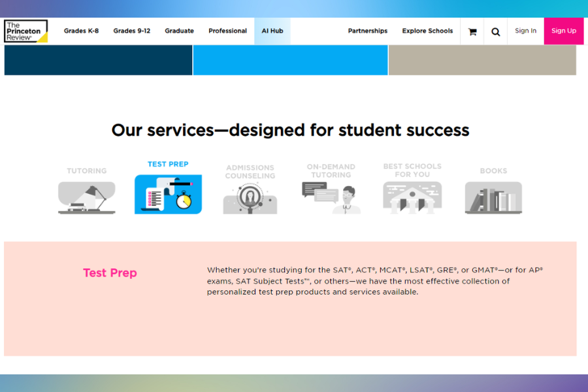
Task: Select the Tutoring desk lamp icon
Action: (x=87, y=198)
